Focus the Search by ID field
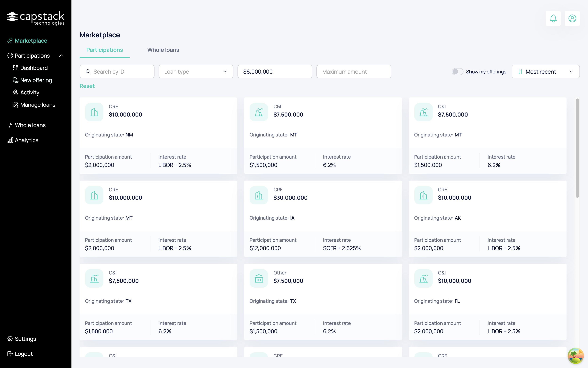The height and width of the screenshot is (368, 588). click(117, 72)
